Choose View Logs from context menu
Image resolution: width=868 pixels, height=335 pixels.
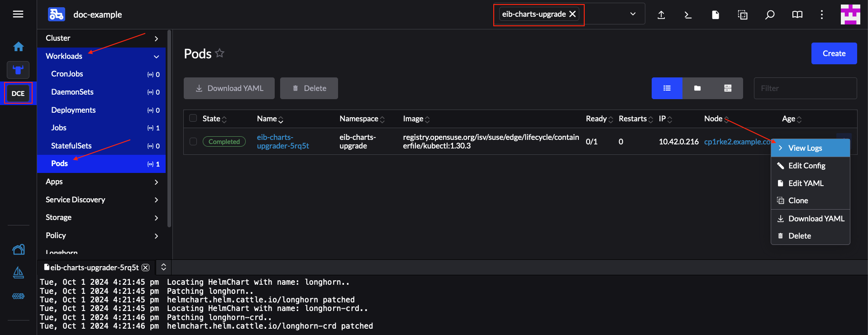click(x=805, y=148)
